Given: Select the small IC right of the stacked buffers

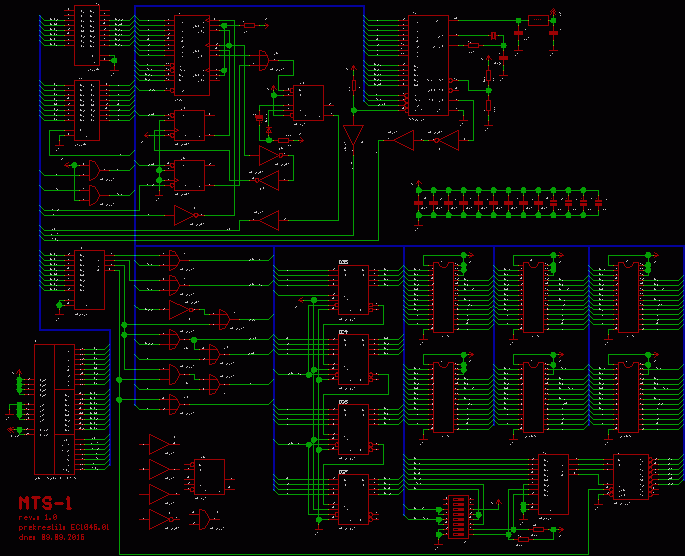Looking at the screenshot, I should [209, 476].
